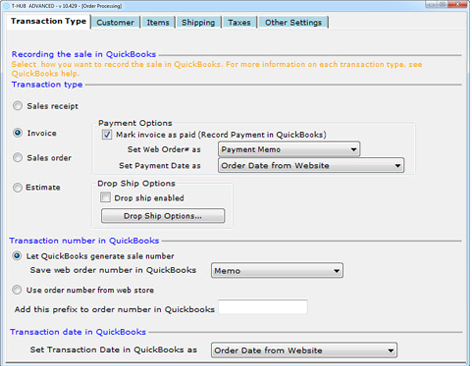Click the Drop Ship Options group label
This screenshot has width=472, height=366.
[136, 183]
